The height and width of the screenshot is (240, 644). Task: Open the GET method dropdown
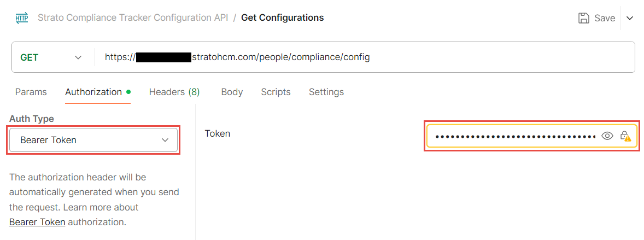[51, 57]
